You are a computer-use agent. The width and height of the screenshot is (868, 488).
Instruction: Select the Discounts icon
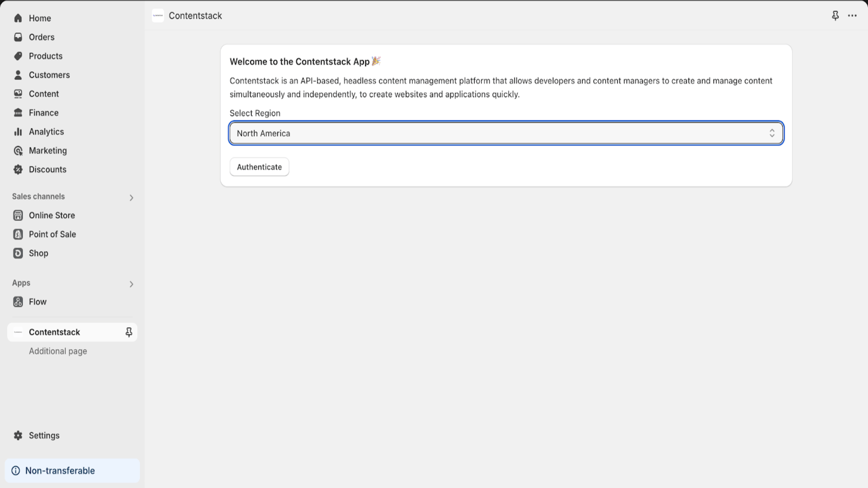18,169
